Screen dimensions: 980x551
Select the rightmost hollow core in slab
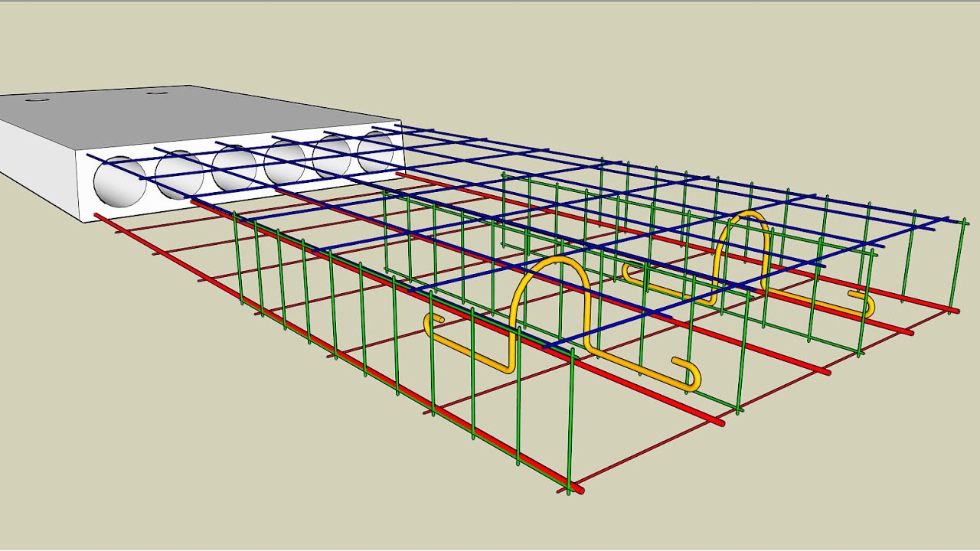376,151
